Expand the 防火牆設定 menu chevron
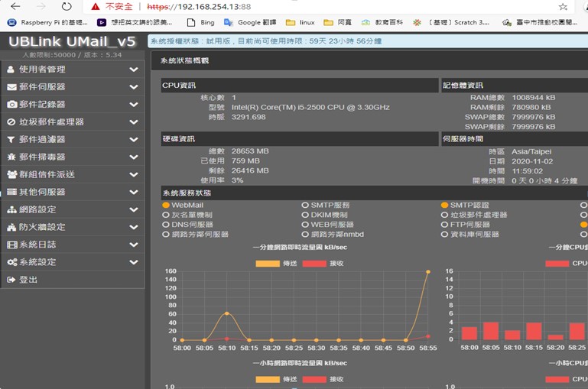 (134, 227)
